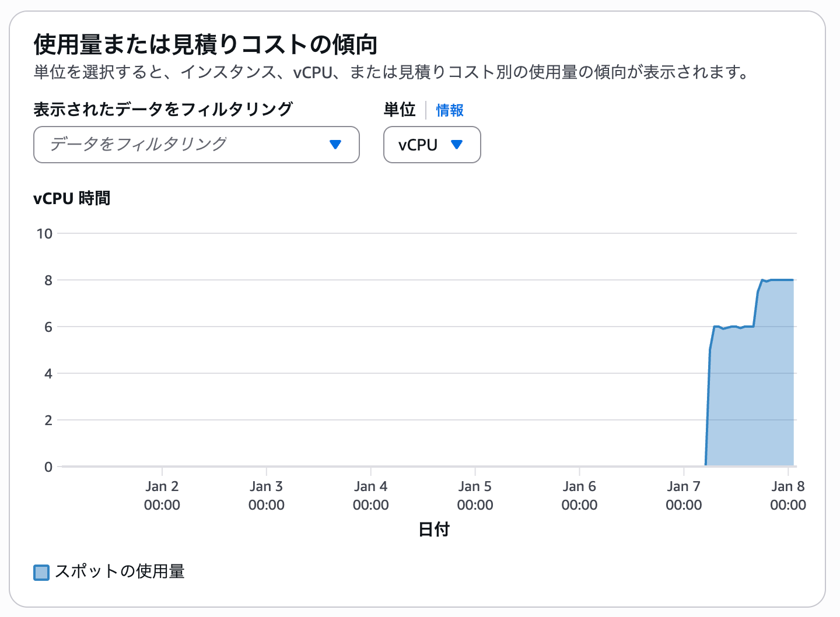Click inside the filter input field
840x617 pixels.
pos(146,145)
